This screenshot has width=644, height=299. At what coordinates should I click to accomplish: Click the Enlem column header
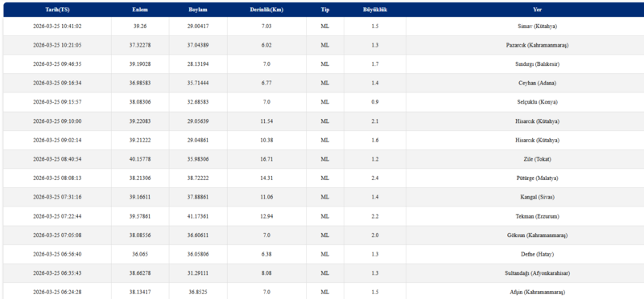point(140,10)
